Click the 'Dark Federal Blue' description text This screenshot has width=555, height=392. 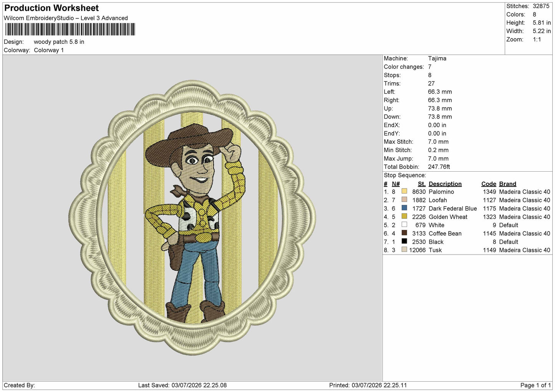pos(453,208)
